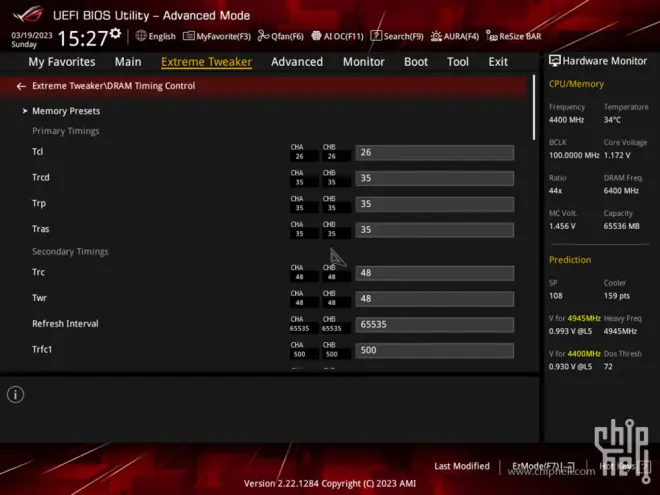The image size is (660, 495).
Task: Click the BCLK 100.0000 MHz value
Action: coord(574,155)
